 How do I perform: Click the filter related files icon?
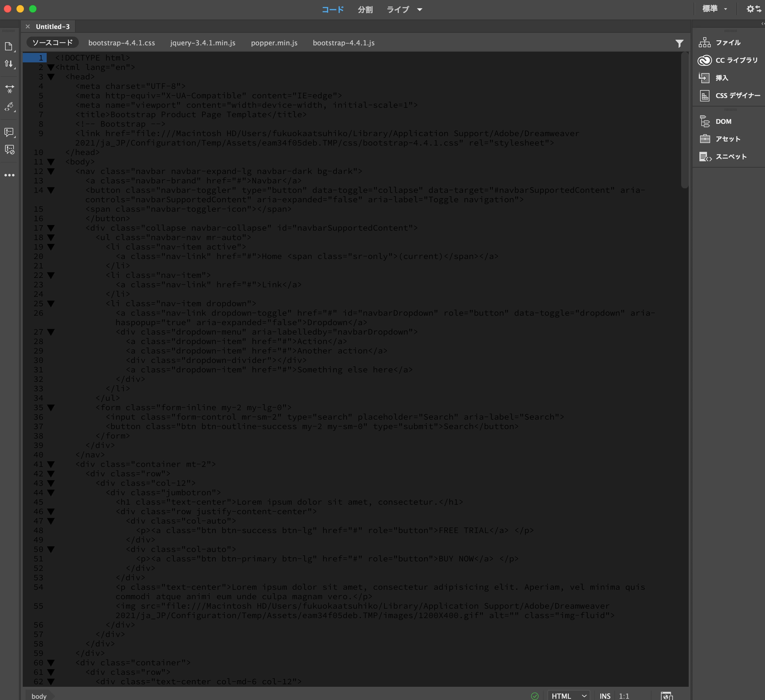(x=679, y=43)
